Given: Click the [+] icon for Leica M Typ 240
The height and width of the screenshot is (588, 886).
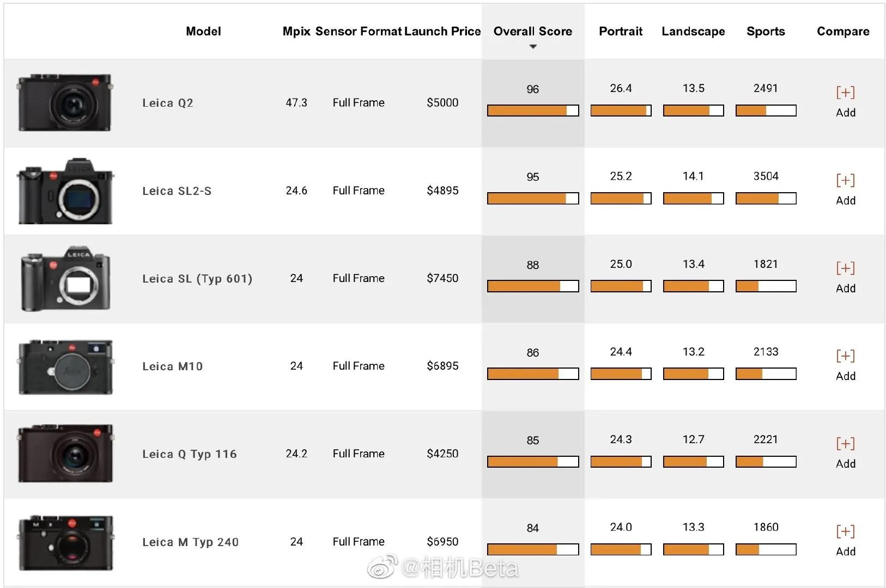Looking at the screenshot, I should pyautogui.click(x=845, y=531).
